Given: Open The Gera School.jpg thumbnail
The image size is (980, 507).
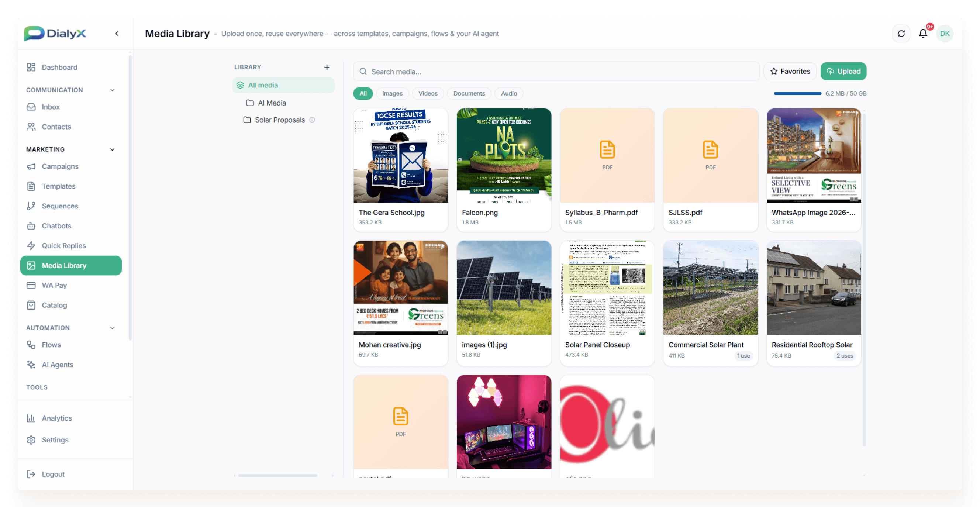Looking at the screenshot, I should click(x=400, y=155).
